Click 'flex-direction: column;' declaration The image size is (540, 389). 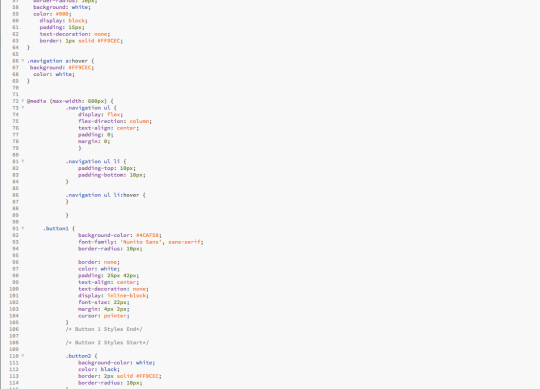[115, 121]
